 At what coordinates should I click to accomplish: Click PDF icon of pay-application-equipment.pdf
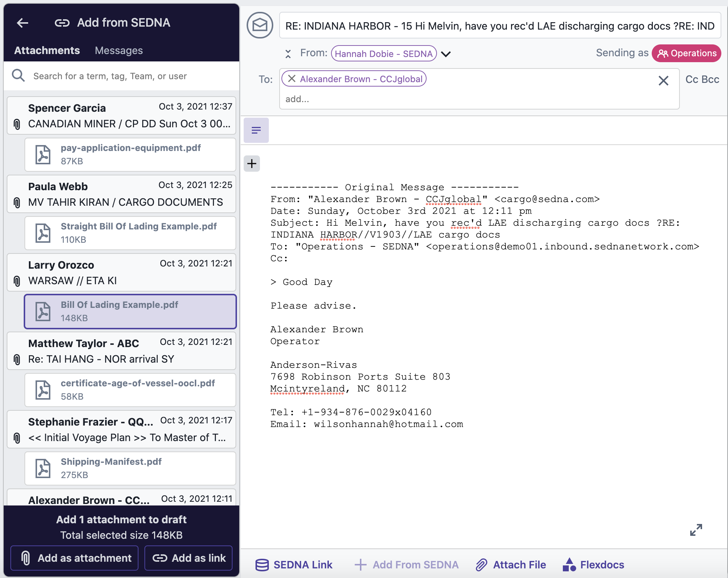tap(43, 155)
